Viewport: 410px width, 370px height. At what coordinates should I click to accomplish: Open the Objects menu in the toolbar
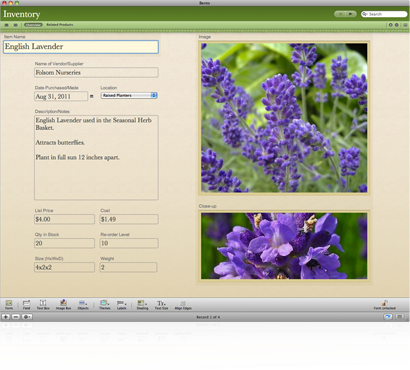pyautogui.click(x=83, y=305)
